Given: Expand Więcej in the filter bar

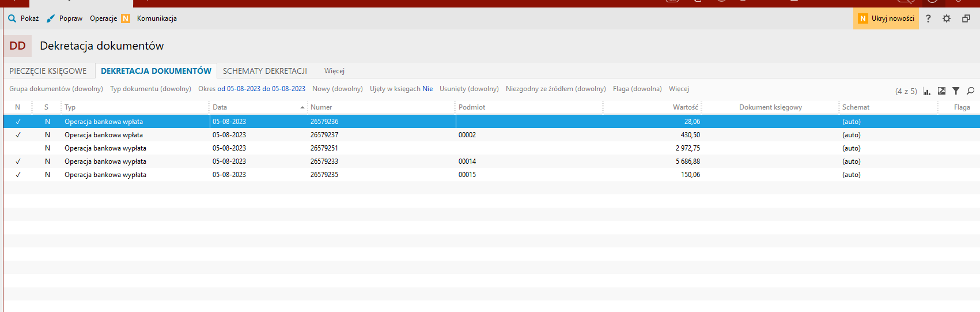Looking at the screenshot, I should 679,89.
